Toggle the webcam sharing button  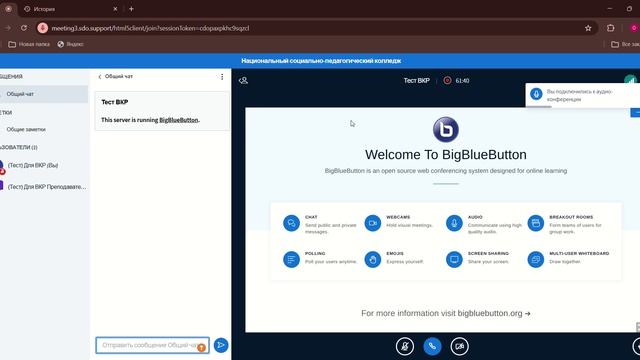tap(460, 346)
